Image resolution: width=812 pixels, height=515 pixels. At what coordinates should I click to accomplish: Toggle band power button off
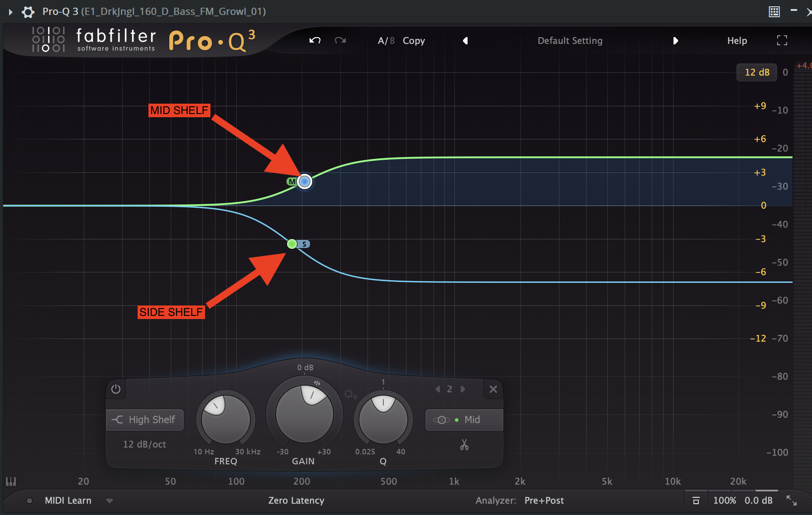point(116,389)
